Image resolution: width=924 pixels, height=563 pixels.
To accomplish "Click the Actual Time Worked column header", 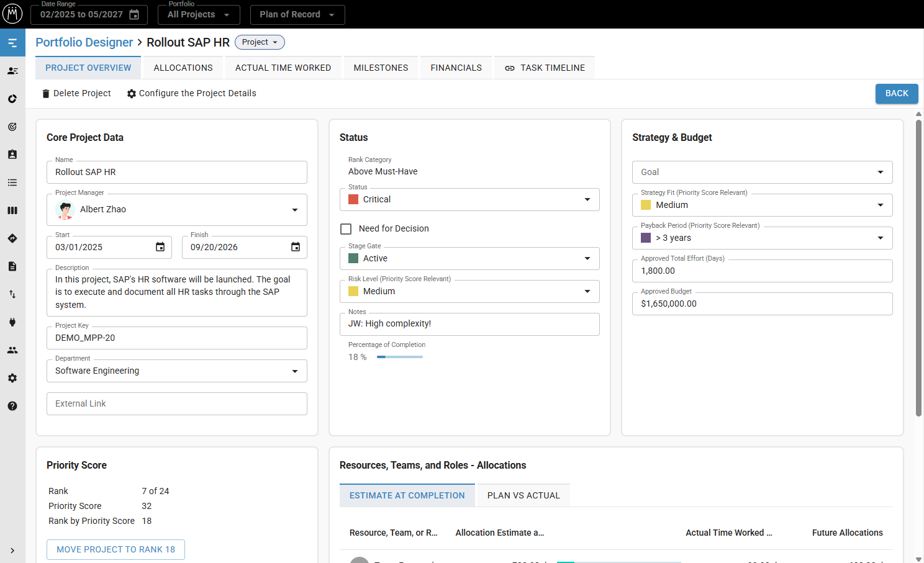I will coord(729,533).
